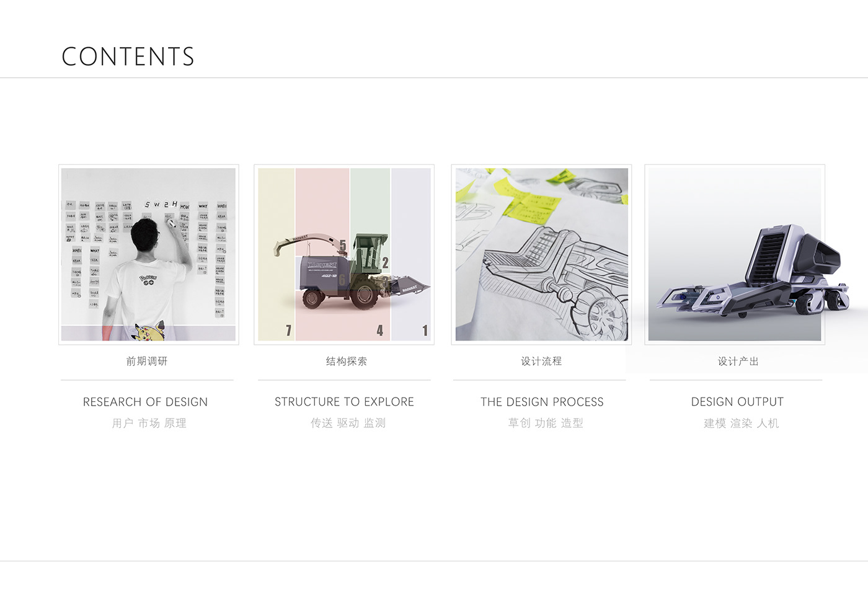Click the STRUCTURE TO EXPLORE title

344,402
